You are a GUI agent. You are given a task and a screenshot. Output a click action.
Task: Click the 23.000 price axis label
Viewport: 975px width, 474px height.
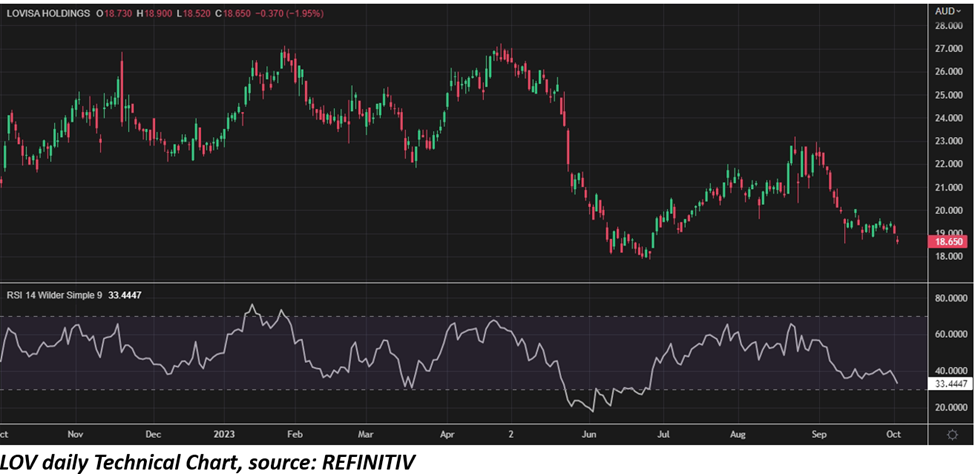coord(948,141)
